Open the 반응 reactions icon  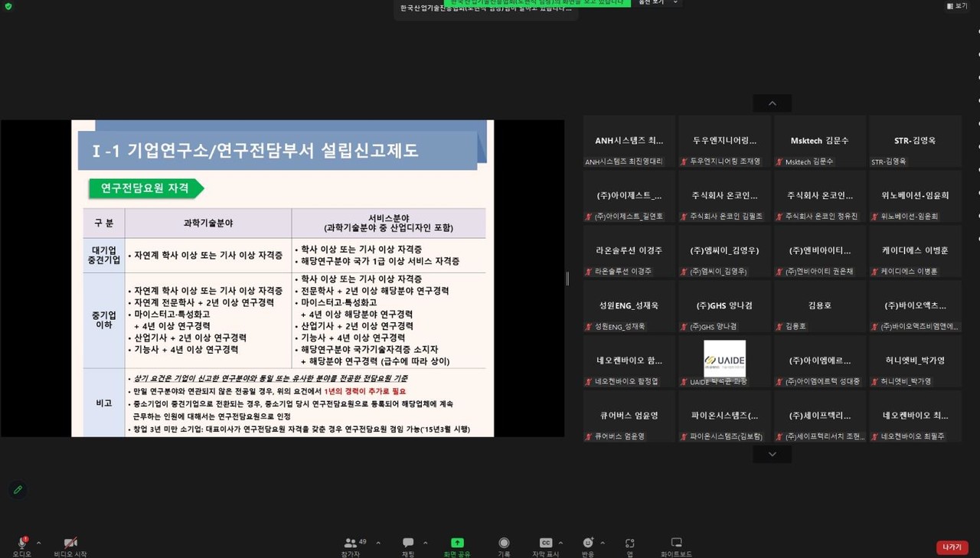pos(588,543)
